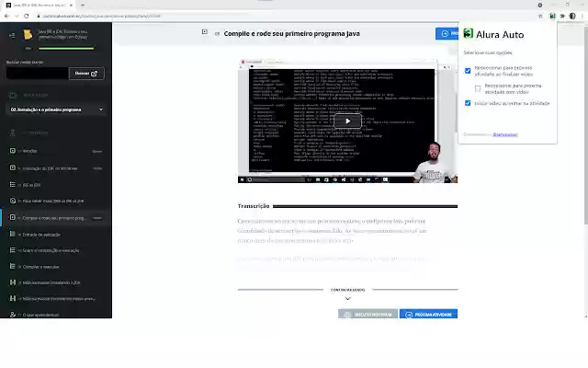The image size is (588, 368).
Task: Go back to the previous page
Action: [x=6, y=16]
